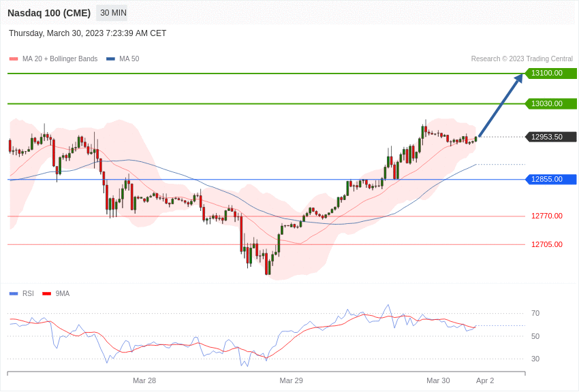Select the 12855.00 pivot price label
This screenshot has width=579, height=392.
click(x=551, y=180)
